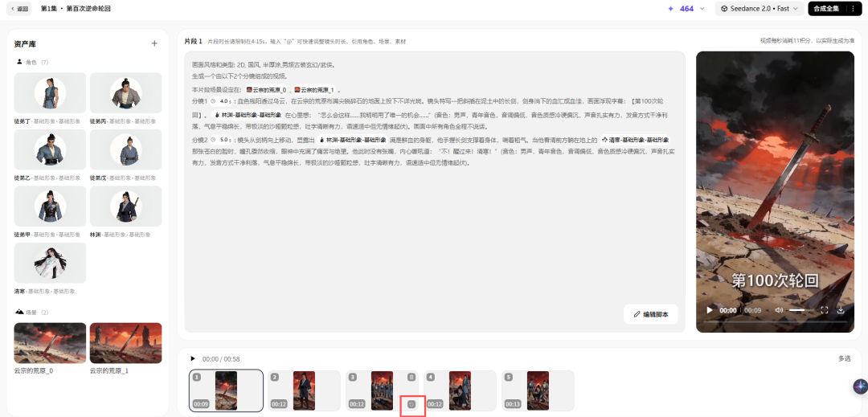The width and height of the screenshot is (868, 417).
Task: Select the 徒弟甲 character thumbnail
Action: [50, 206]
